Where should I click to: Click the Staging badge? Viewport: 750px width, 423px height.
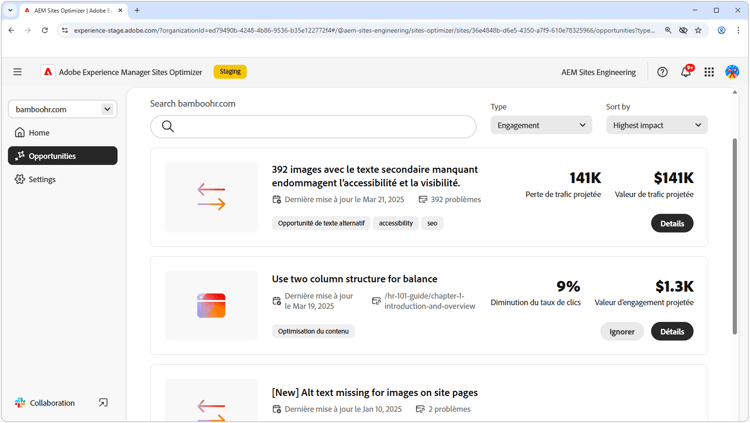[x=230, y=72]
